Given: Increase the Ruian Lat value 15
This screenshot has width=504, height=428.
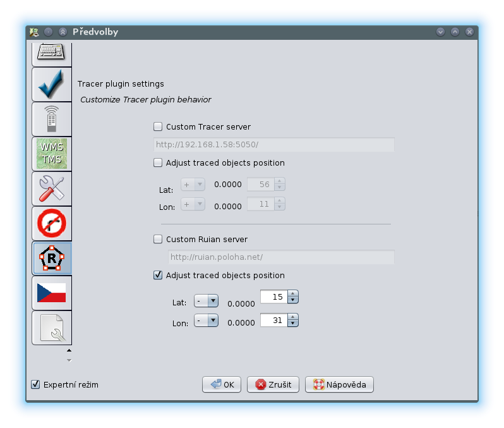Looking at the screenshot, I should (x=293, y=293).
